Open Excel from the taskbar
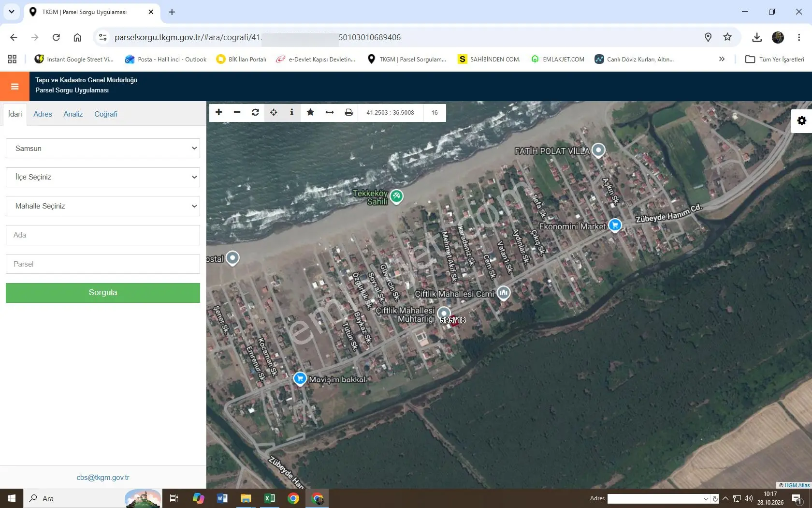 270,498
